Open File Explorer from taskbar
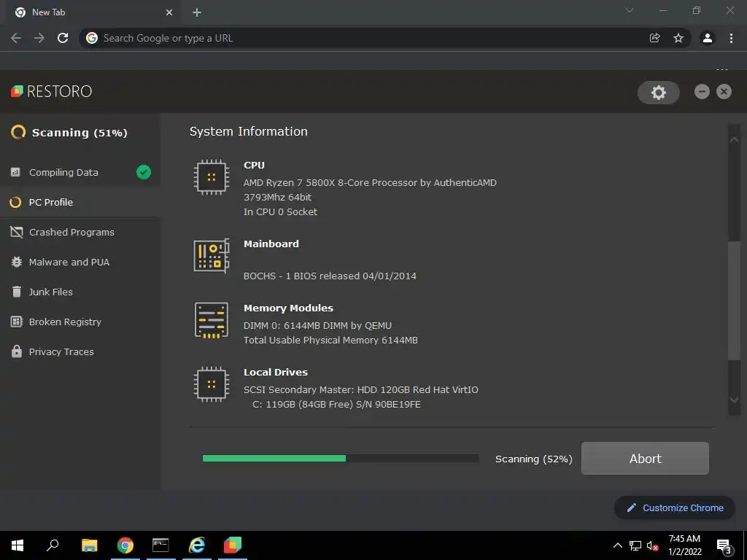 click(x=89, y=545)
